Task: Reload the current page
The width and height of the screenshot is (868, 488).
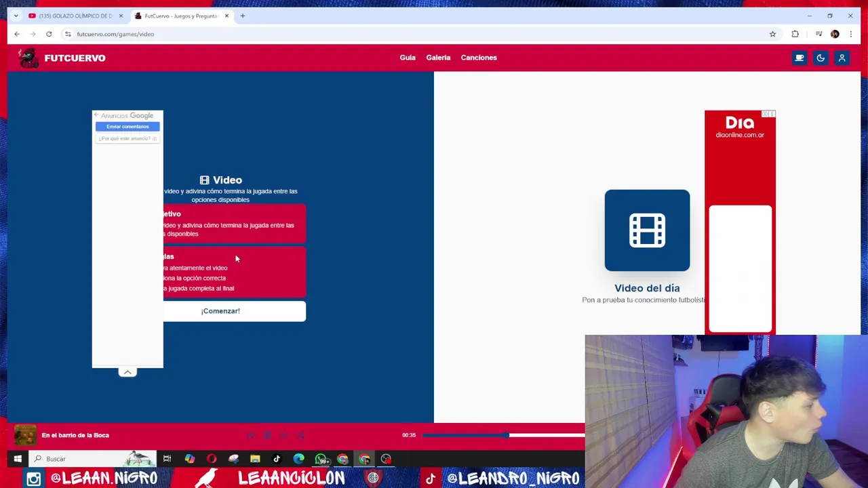Action: pos(49,34)
